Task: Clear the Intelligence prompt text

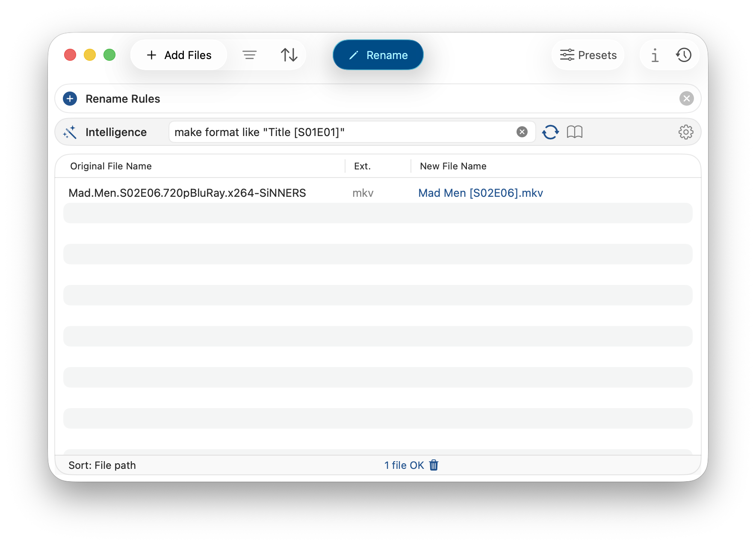Action: click(522, 132)
